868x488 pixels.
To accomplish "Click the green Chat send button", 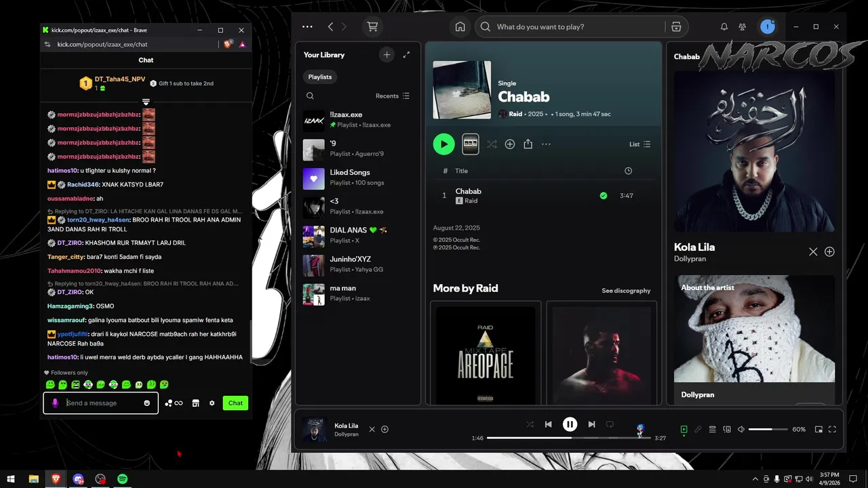I will point(235,403).
